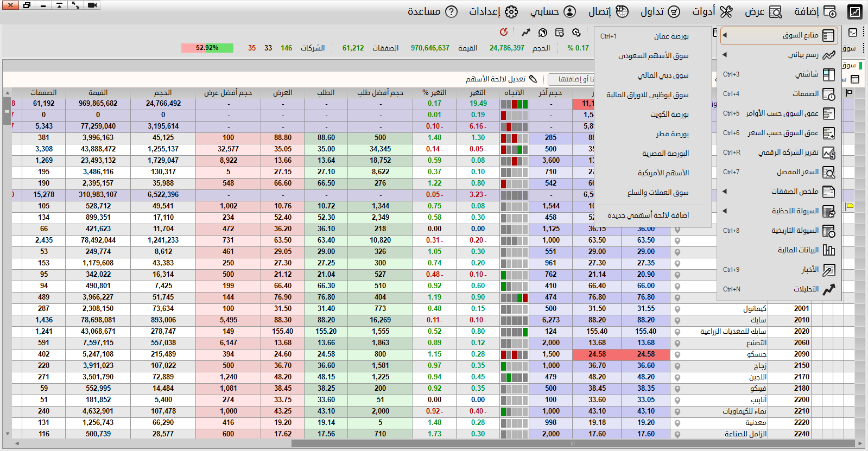
Task: Click the الأخبار news icon
Action: click(x=829, y=270)
